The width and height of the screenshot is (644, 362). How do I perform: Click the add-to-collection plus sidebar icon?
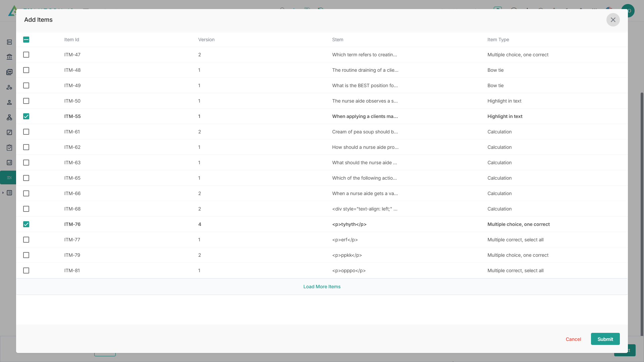coord(9,72)
